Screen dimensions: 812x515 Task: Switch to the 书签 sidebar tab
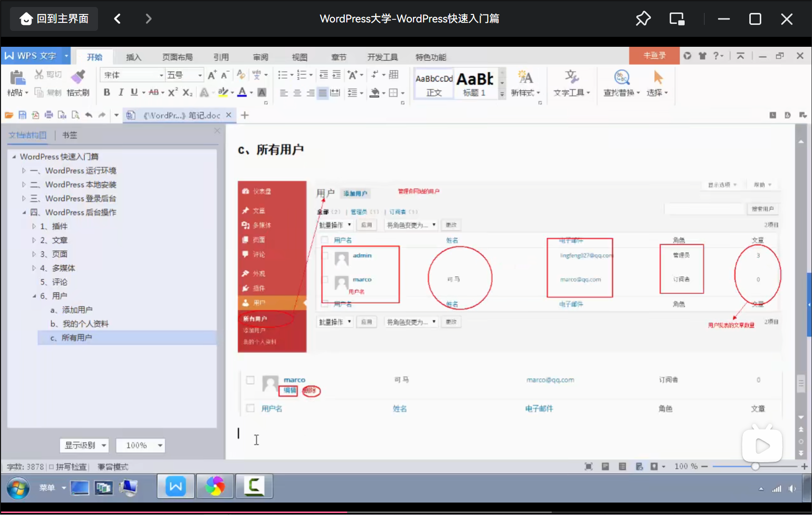(x=70, y=135)
